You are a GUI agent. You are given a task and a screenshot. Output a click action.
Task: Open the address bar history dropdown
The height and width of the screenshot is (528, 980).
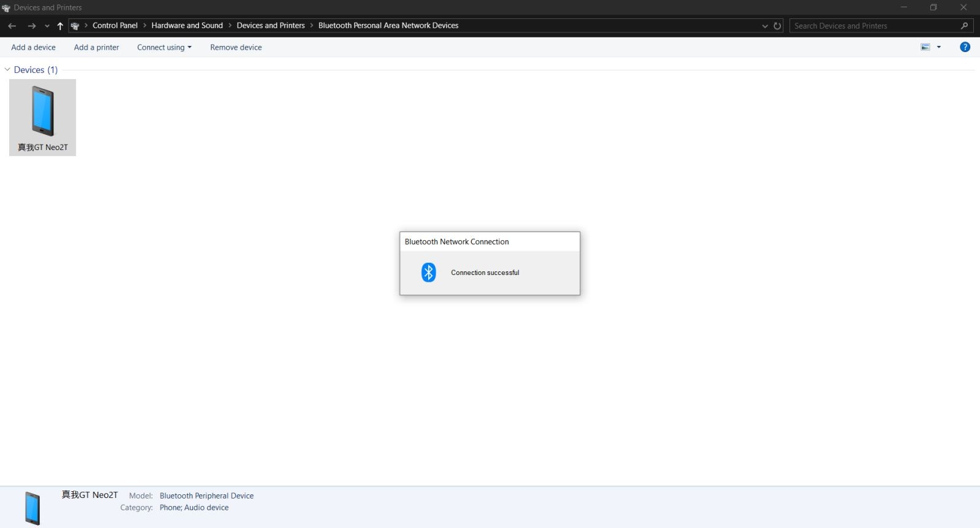click(x=764, y=26)
